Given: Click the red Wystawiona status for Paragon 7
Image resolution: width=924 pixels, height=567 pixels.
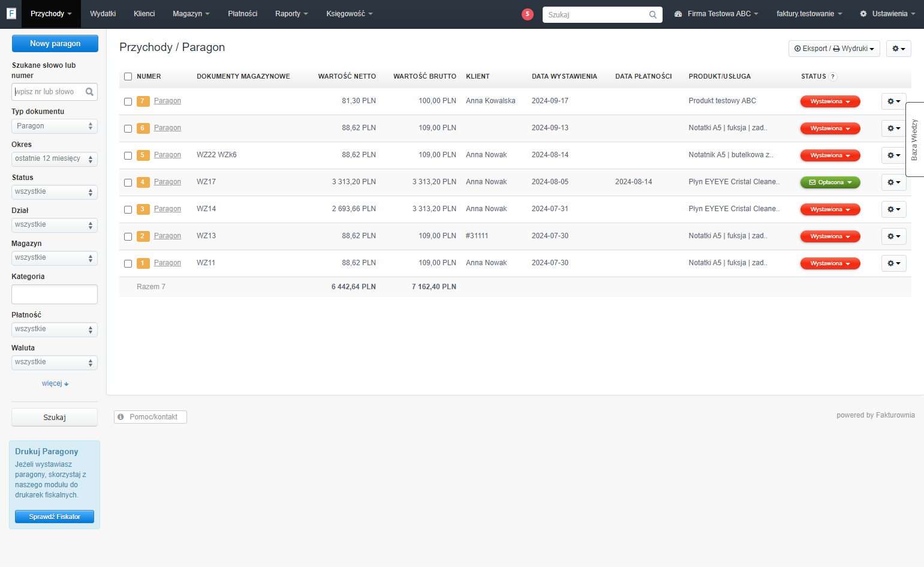Looking at the screenshot, I should [830, 101].
